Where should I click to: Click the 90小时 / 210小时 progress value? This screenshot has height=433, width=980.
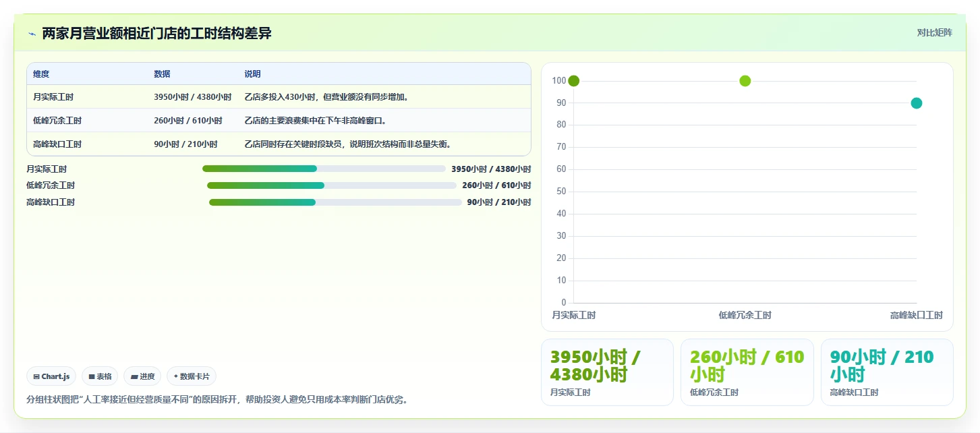point(499,202)
